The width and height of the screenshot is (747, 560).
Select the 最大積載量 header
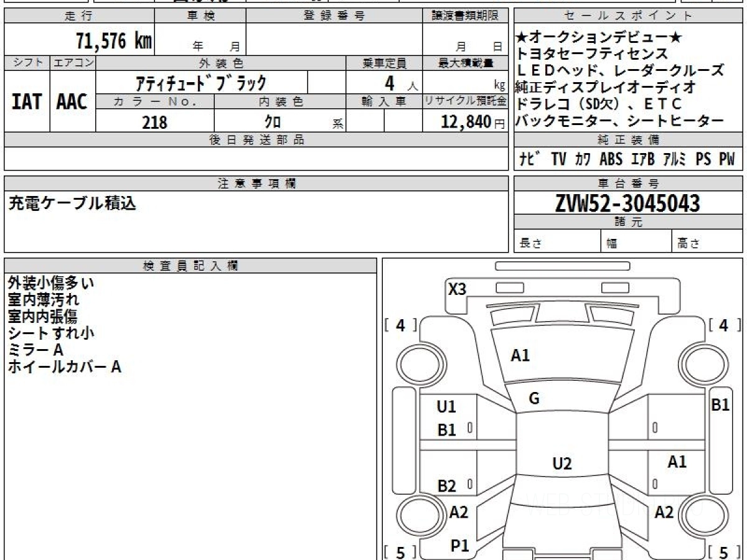point(466,63)
